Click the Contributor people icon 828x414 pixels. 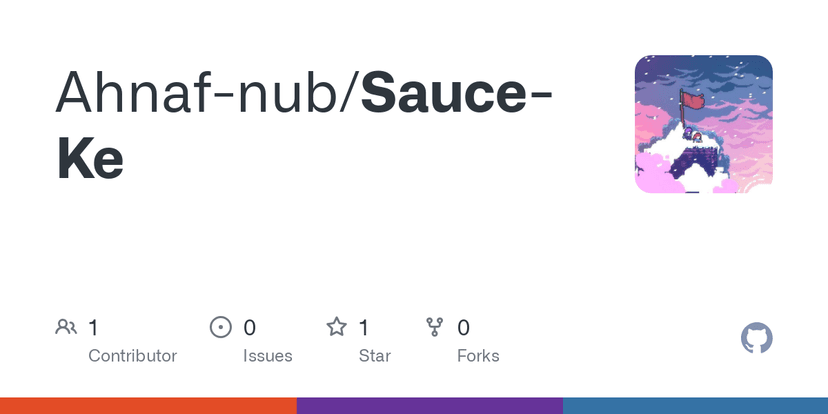click(x=67, y=327)
